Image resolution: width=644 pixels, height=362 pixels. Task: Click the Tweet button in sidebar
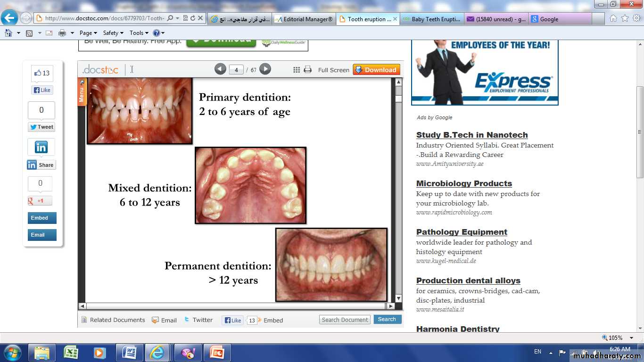point(41,127)
